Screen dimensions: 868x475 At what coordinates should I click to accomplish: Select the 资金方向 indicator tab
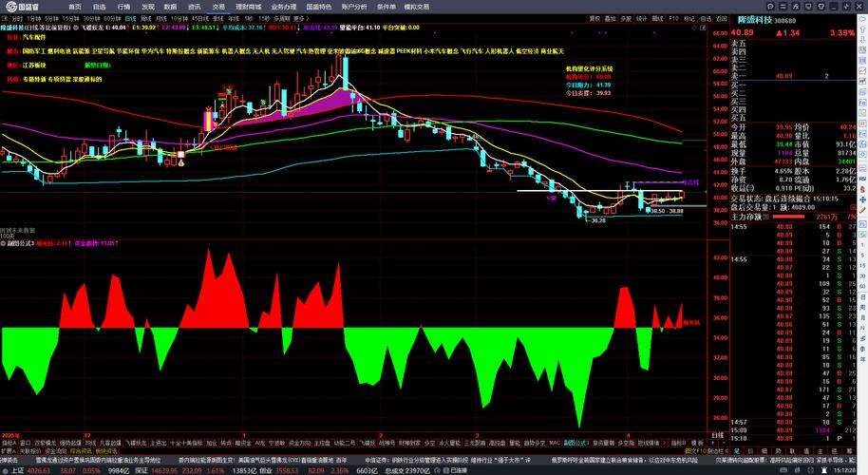[x=299, y=443]
